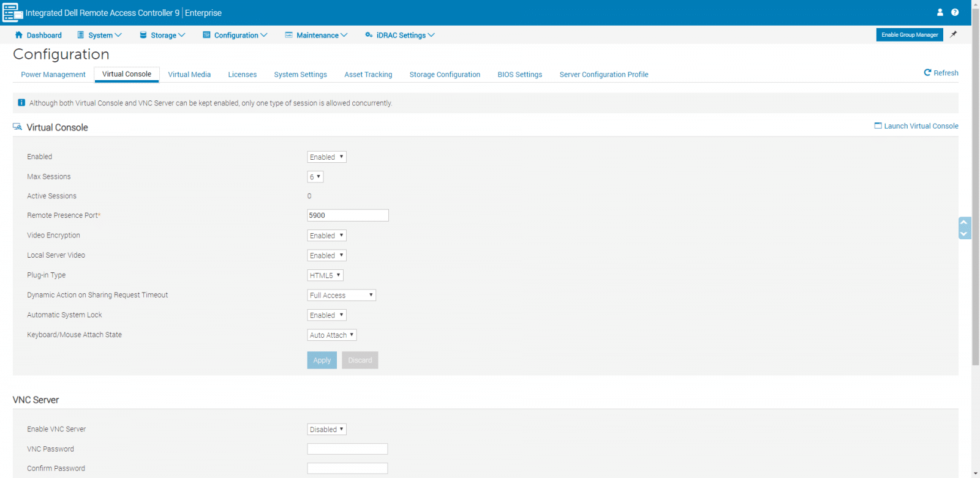
Task: Click the VNC Server heading
Action: pos(36,400)
